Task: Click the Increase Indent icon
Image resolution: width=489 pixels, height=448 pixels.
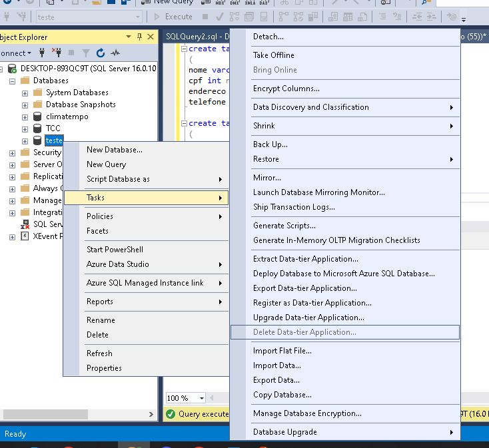Action: tap(431, 17)
